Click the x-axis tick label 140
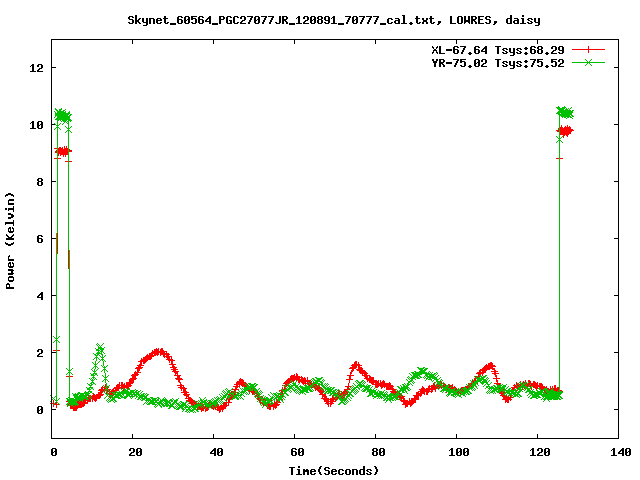Screen dimensions: 640x480 tap(620, 452)
